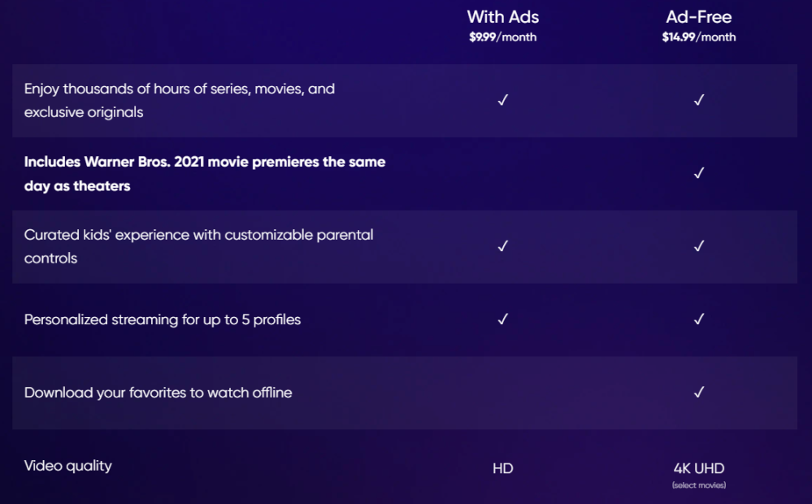Viewport: 812px width, 504px height.
Task: Click With Ads checkmark for 5 profiles
Action: (x=503, y=319)
